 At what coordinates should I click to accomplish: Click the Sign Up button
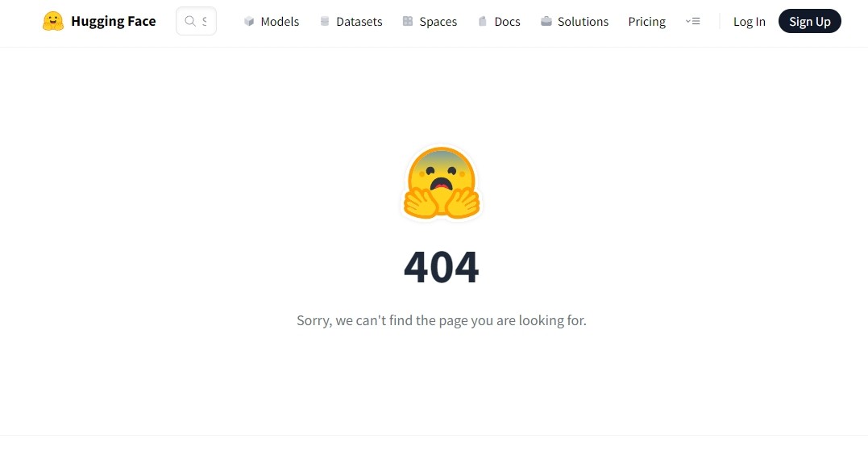[810, 21]
